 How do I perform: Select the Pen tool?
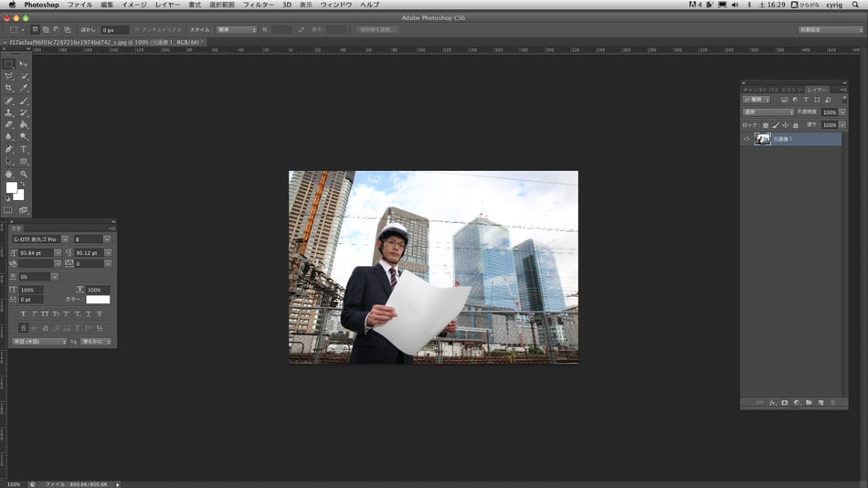point(9,149)
